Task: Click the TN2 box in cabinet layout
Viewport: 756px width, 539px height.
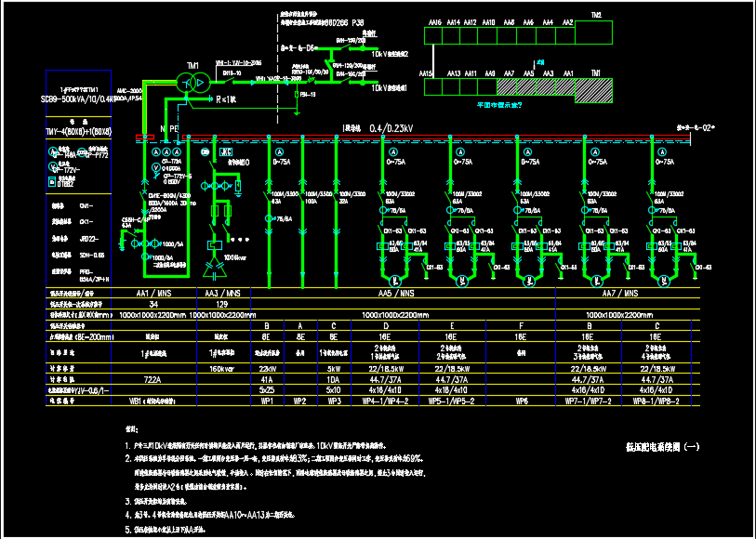Action: pyautogui.click(x=595, y=35)
